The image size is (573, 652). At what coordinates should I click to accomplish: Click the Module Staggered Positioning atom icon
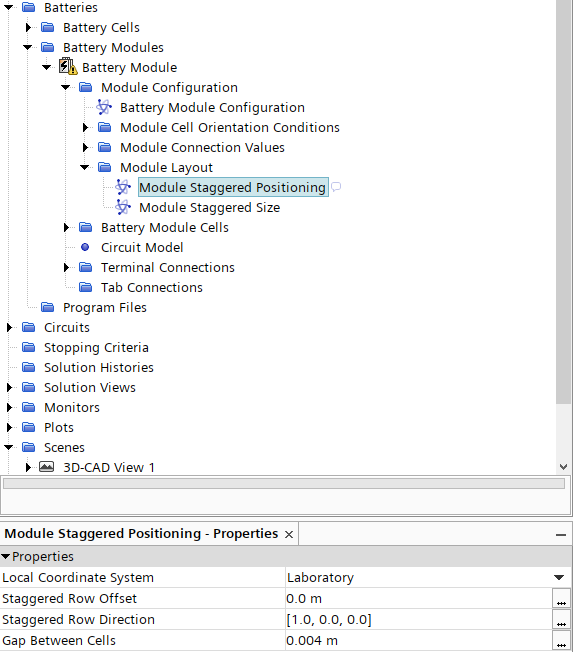(123, 187)
